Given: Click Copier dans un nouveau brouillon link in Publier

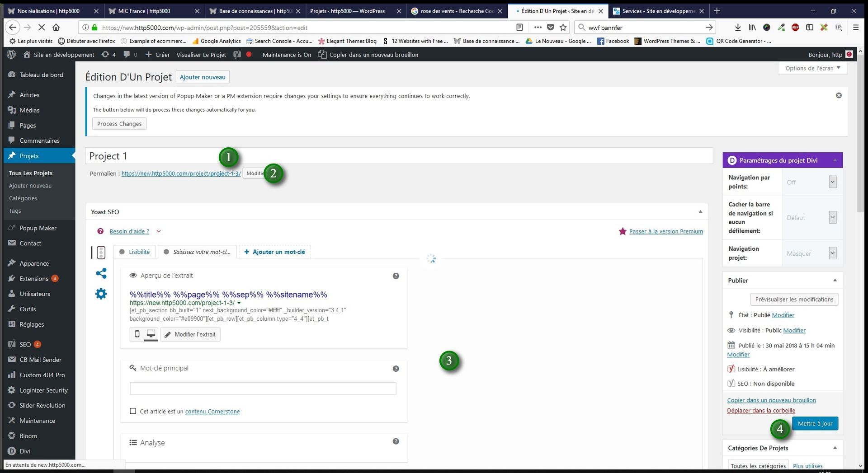Looking at the screenshot, I should [771, 400].
